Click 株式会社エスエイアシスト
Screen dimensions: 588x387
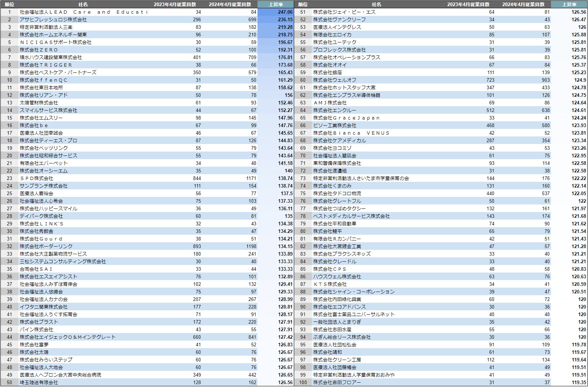coord(49,276)
